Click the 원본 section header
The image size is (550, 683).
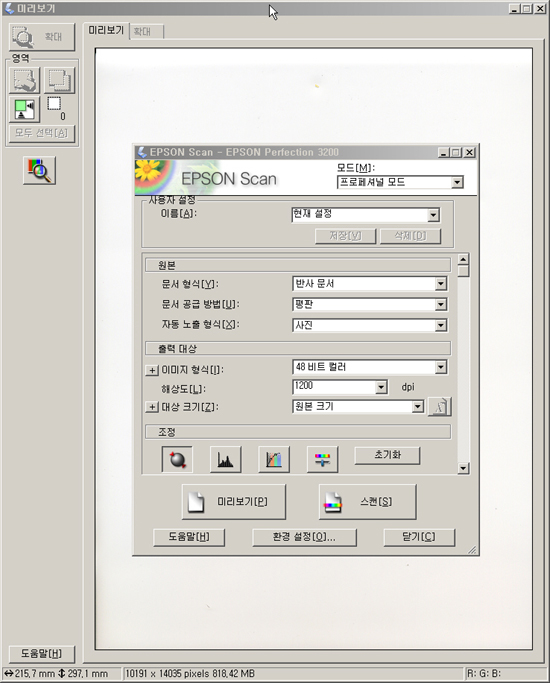coord(298,265)
